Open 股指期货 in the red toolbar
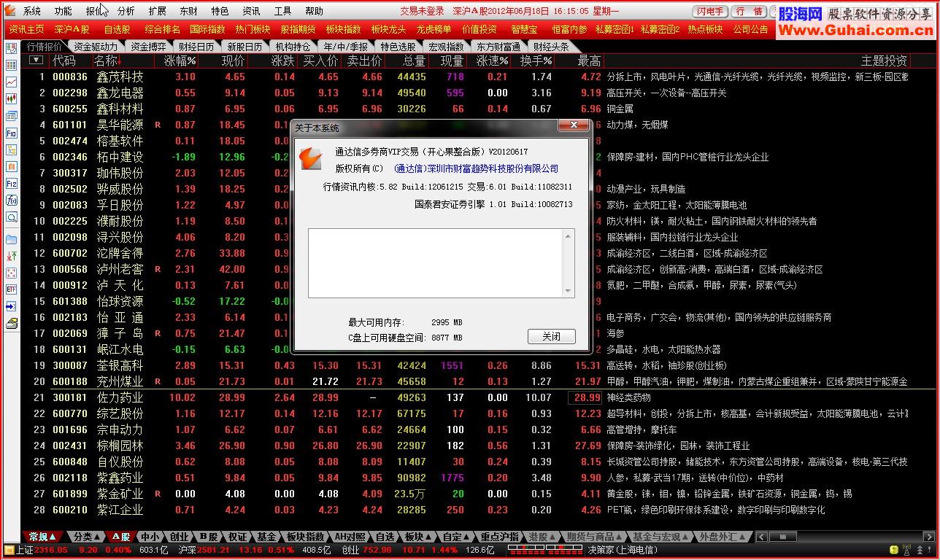Image resolution: width=940 pixels, height=560 pixels. click(298, 29)
